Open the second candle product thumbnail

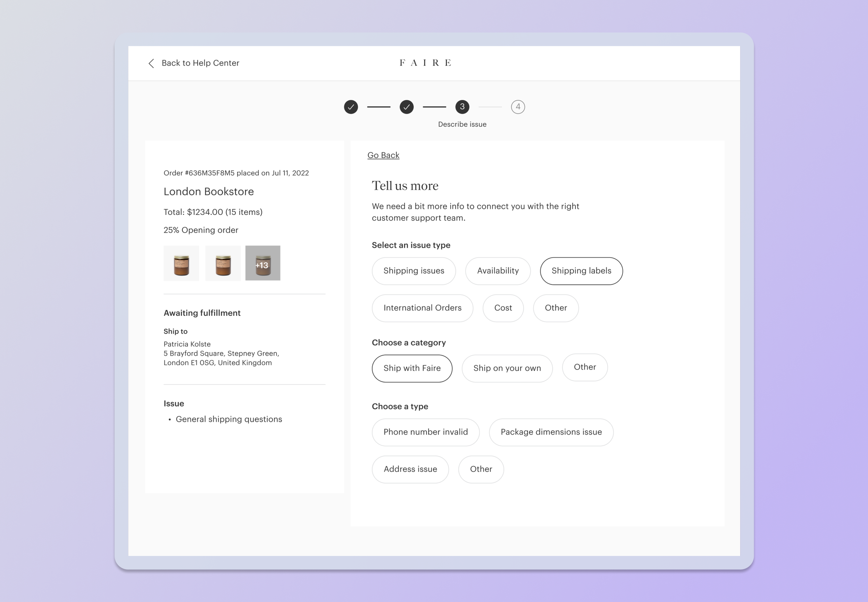tap(223, 263)
